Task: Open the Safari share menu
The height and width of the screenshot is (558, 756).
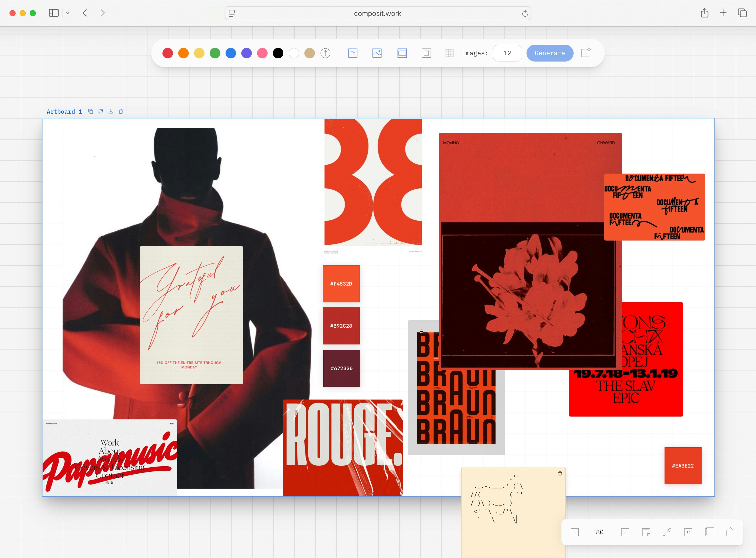Action: 704,13
